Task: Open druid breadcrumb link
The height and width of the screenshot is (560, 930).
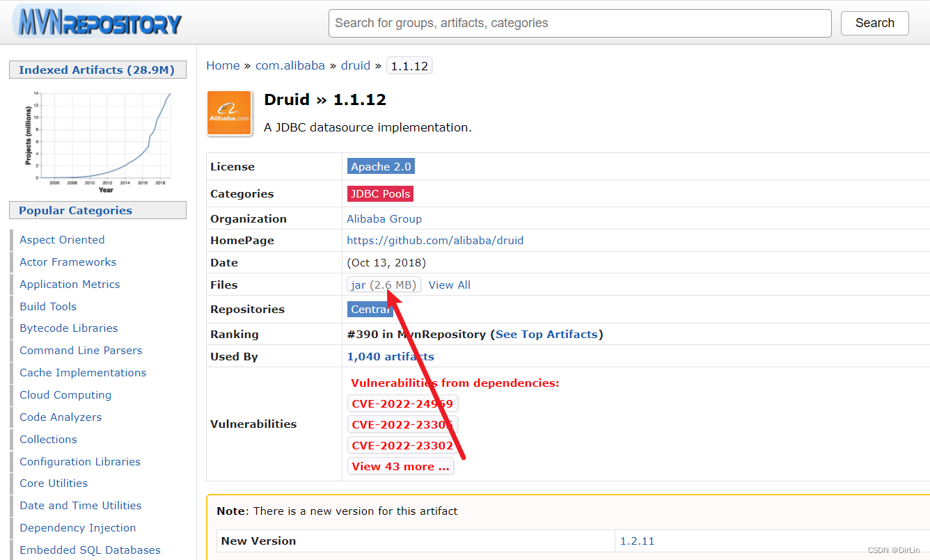Action: click(x=356, y=65)
